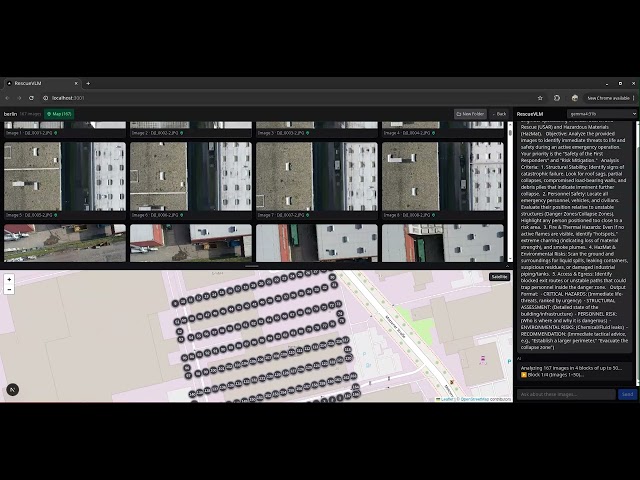The width and height of the screenshot is (640, 480).
Task: Select map marker number 47
Action: pyautogui.click(x=207, y=315)
